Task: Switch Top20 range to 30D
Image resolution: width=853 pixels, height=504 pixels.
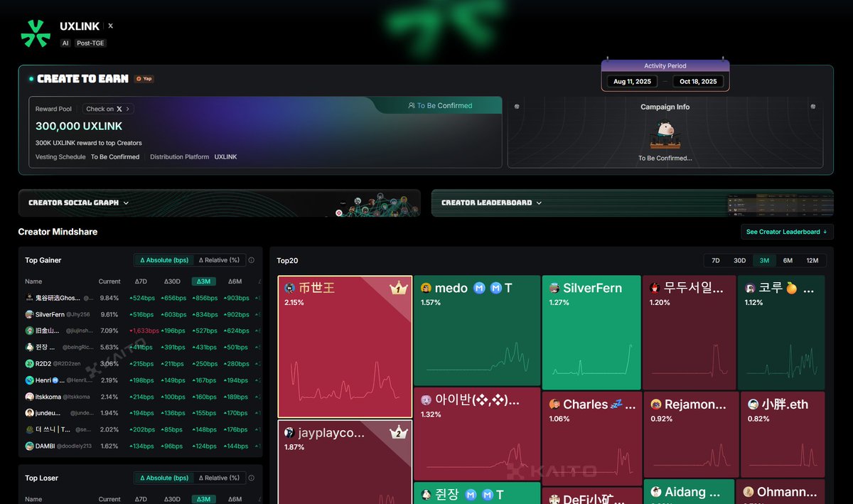Action: [740, 261]
